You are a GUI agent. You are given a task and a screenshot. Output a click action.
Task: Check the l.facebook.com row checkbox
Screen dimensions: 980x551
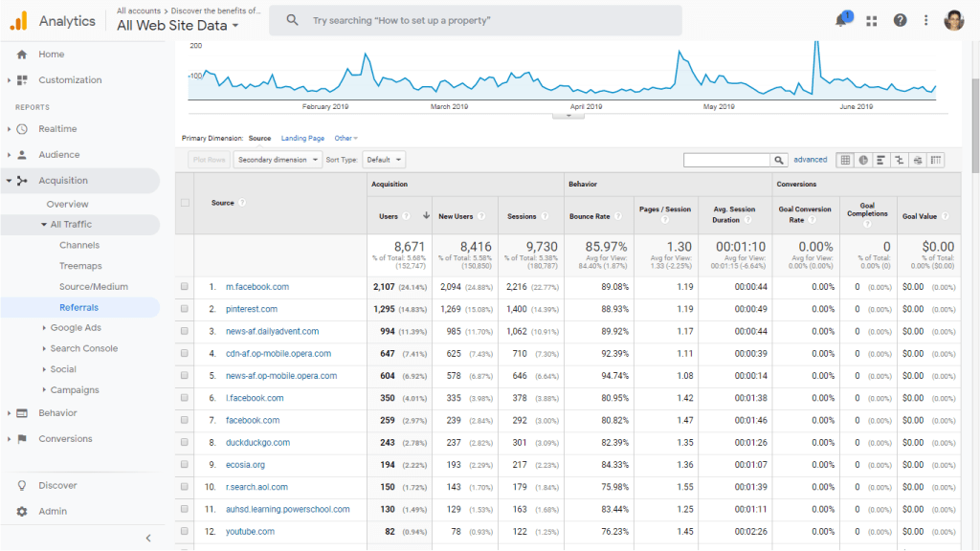[185, 398]
